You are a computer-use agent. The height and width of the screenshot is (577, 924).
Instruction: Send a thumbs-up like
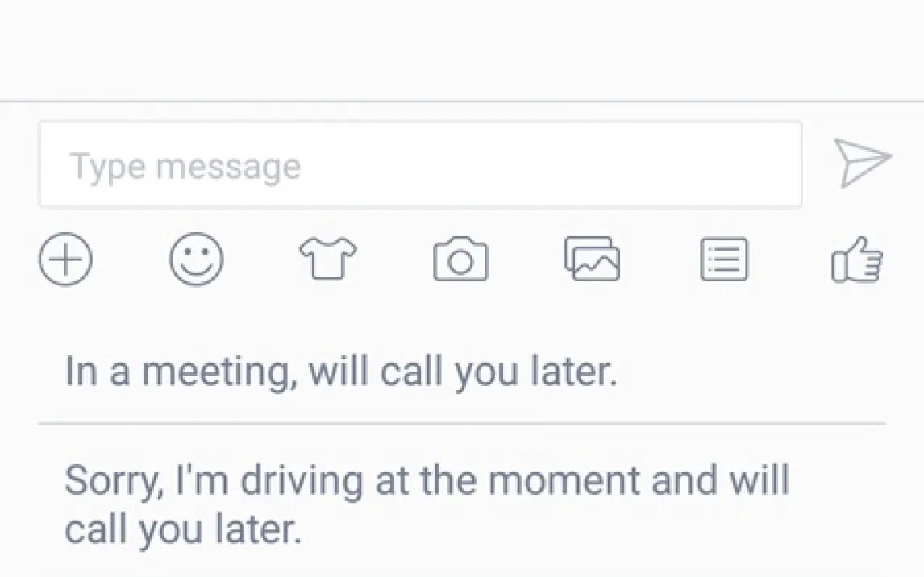tap(857, 260)
